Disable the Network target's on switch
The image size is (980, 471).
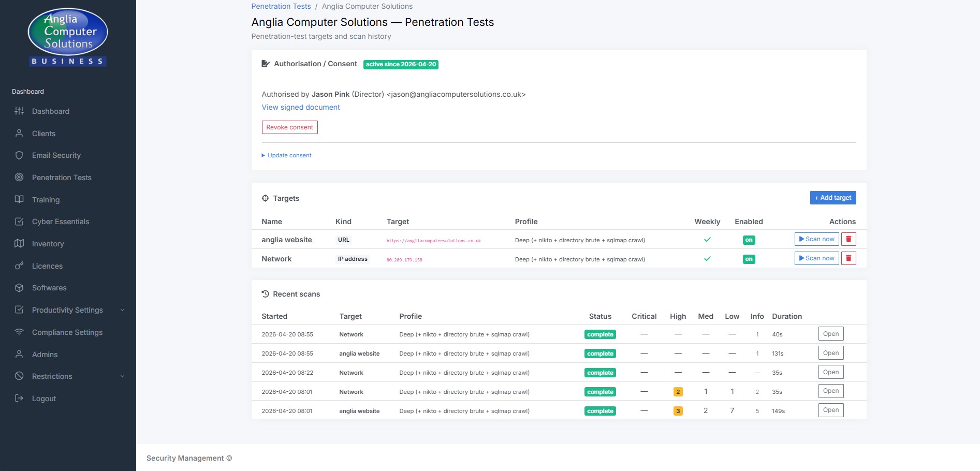(749, 259)
